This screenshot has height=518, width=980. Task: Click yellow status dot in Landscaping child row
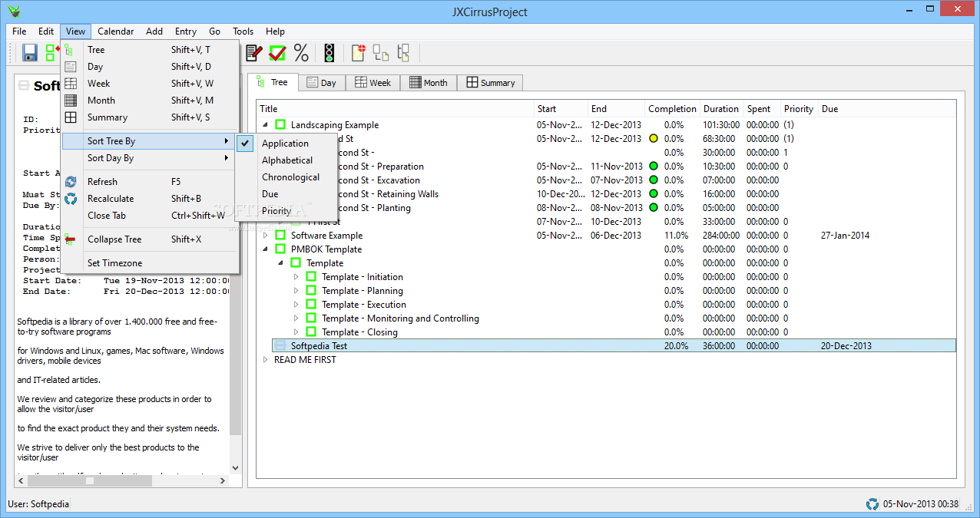tap(654, 139)
